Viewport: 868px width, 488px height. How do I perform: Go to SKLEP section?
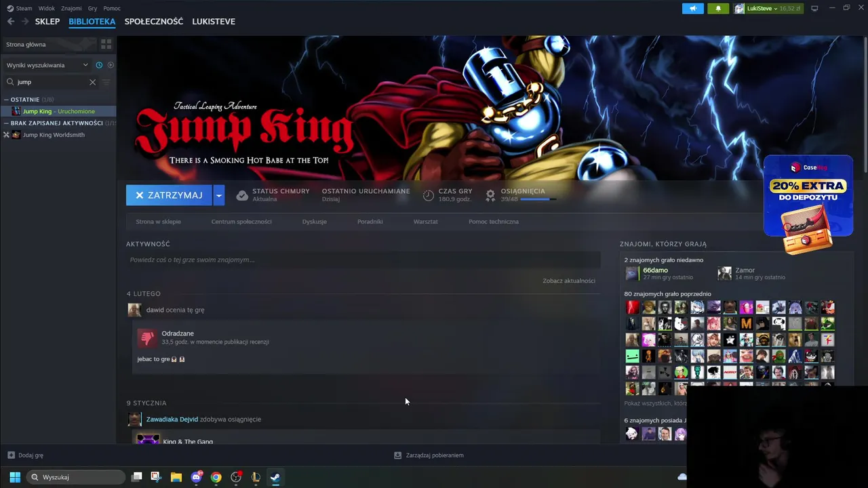[x=47, y=22]
